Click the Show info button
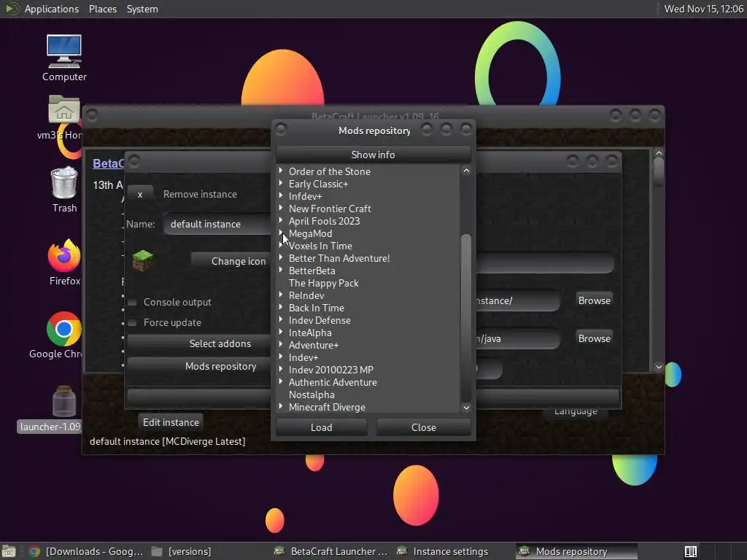The image size is (747, 560). point(373,155)
